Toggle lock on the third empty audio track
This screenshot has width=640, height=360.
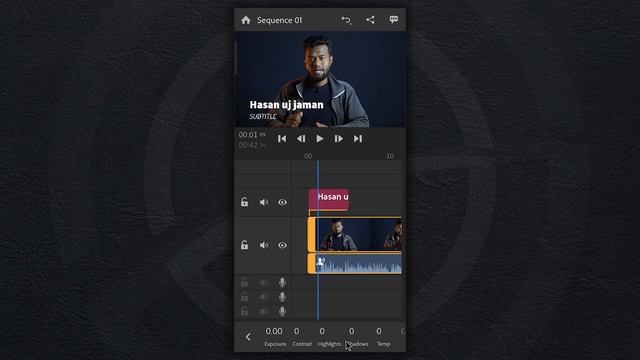click(x=244, y=311)
